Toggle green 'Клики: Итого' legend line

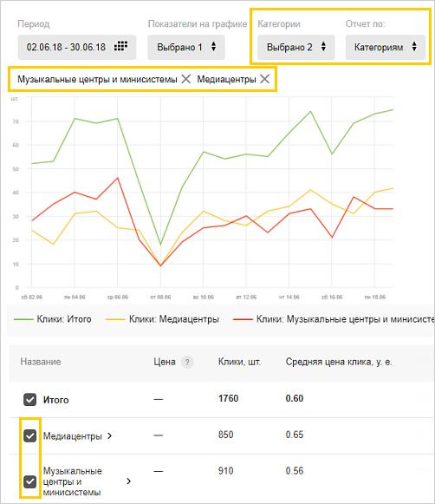52,319
